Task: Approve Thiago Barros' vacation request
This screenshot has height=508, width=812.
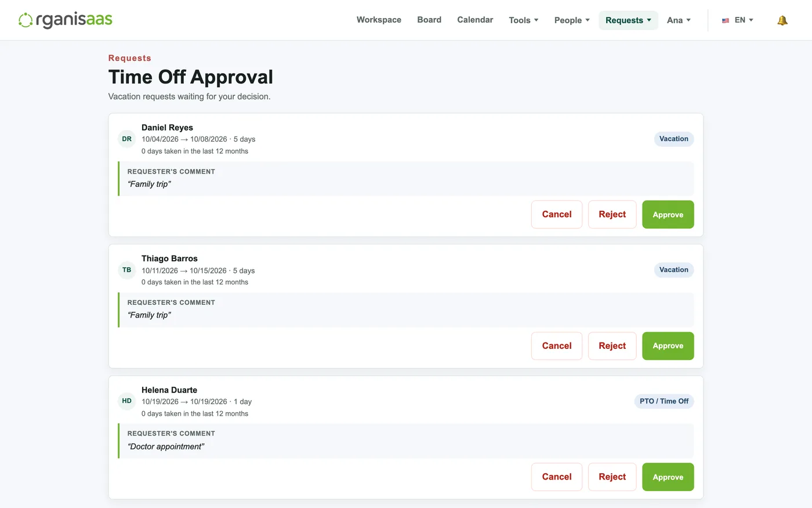Action: click(668, 346)
